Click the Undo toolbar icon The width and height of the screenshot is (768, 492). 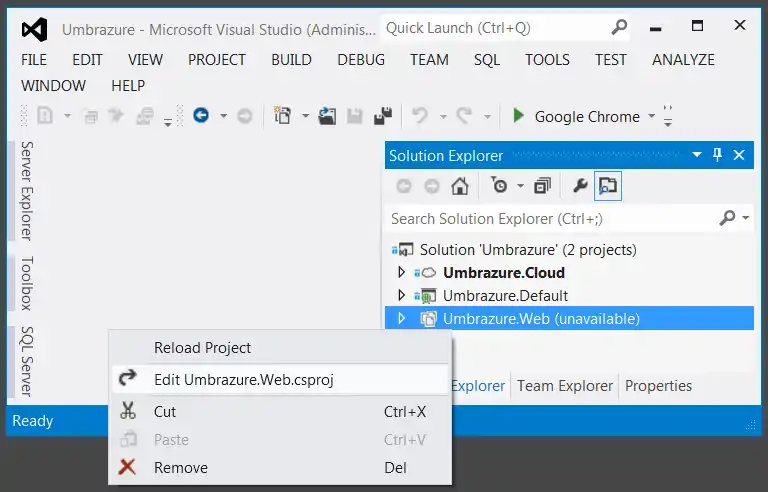[420, 116]
